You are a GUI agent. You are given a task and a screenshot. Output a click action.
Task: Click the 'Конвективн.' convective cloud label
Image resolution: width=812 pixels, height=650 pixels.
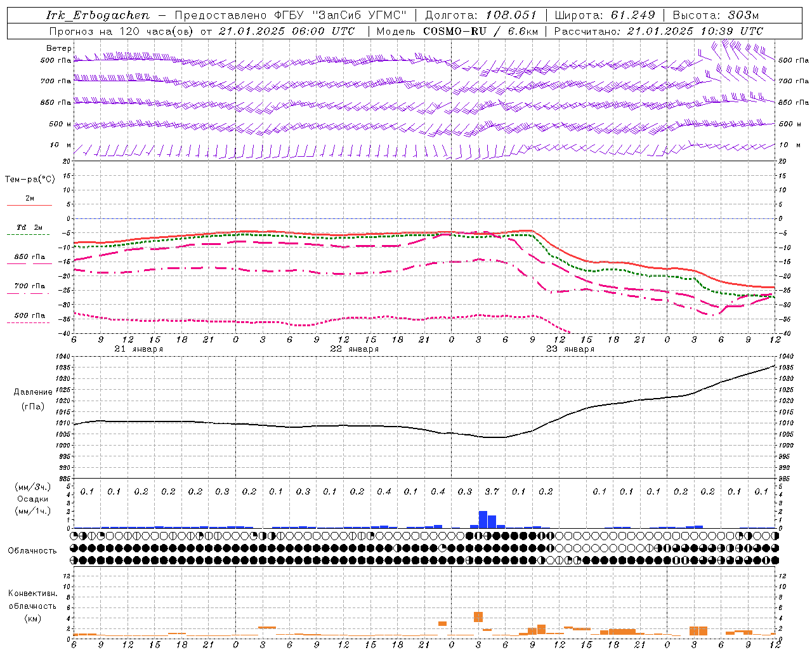(32, 594)
